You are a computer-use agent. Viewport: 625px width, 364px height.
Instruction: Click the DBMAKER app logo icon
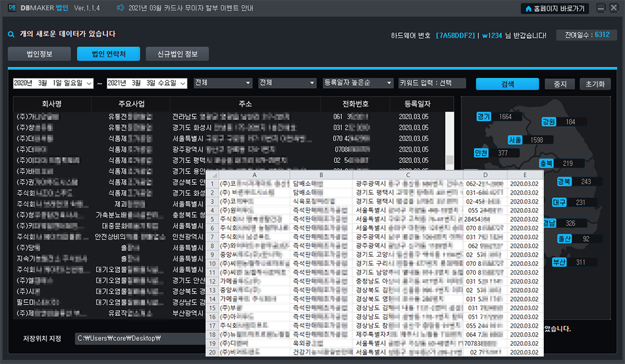12,7
